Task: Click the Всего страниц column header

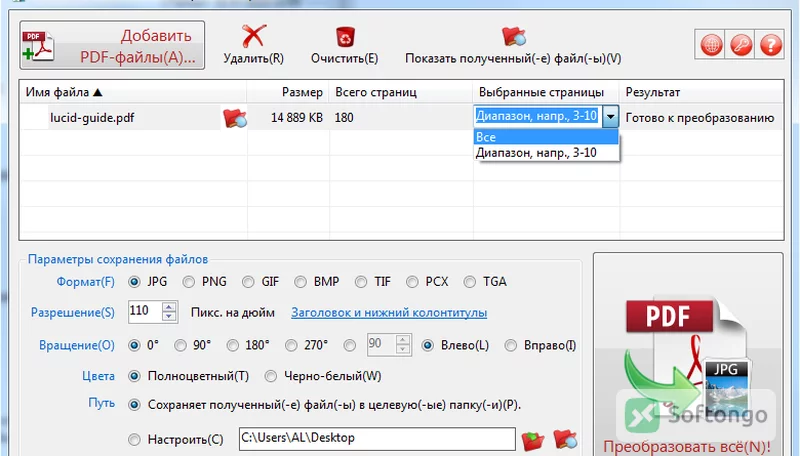Action: (401, 92)
